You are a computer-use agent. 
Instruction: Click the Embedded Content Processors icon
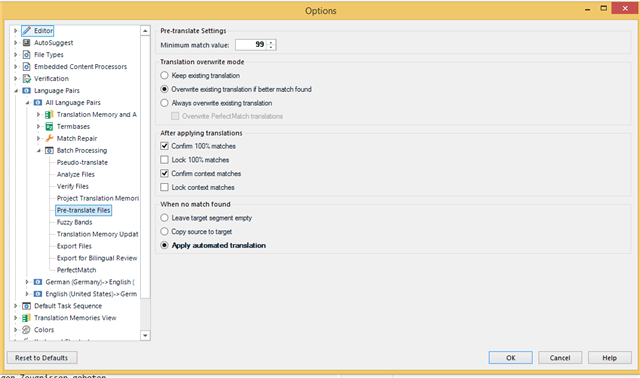(27, 67)
